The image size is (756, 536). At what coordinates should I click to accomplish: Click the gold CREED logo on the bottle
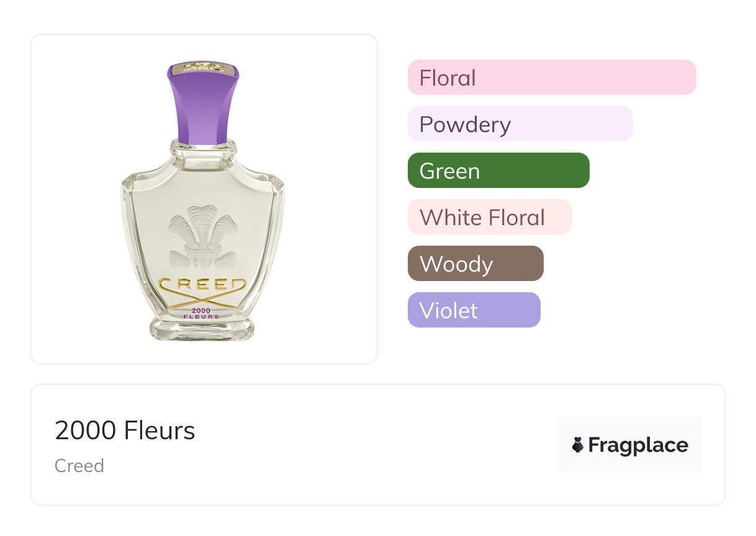pos(202,286)
